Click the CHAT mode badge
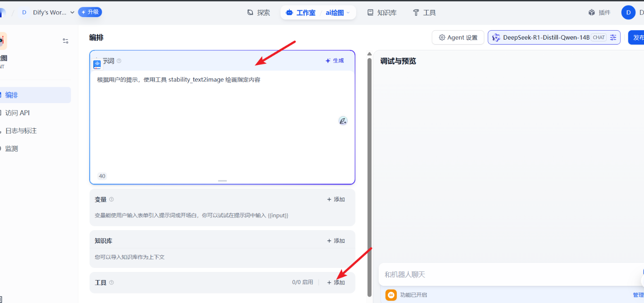Viewport: 644px width, 303px height. click(599, 37)
